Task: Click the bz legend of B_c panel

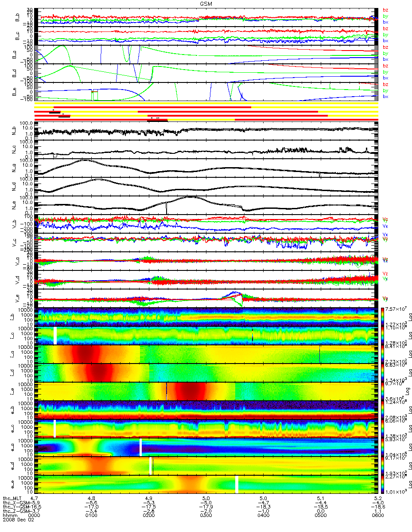Action: [385, 29]
